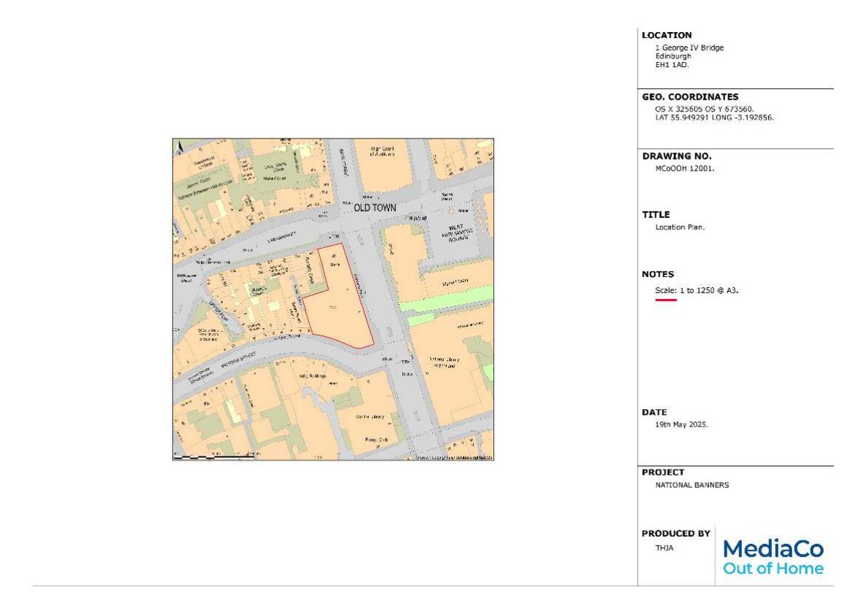Select the 'OS X 325605 OS Y 673560.' line
This screenshot has width=868, height=614.
tap(704, 109)
